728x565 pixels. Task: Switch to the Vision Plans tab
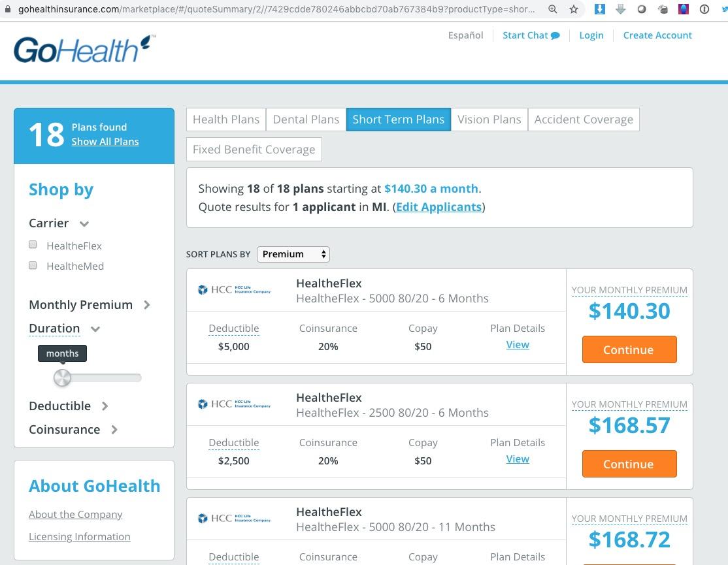tap(489, 120)
